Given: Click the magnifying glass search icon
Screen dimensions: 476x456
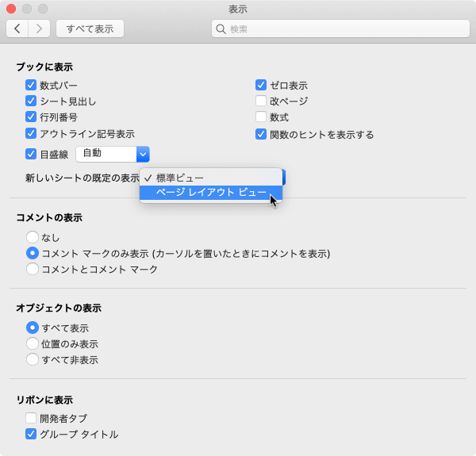Looking at the screenshot, I should (x=221, y=29).
